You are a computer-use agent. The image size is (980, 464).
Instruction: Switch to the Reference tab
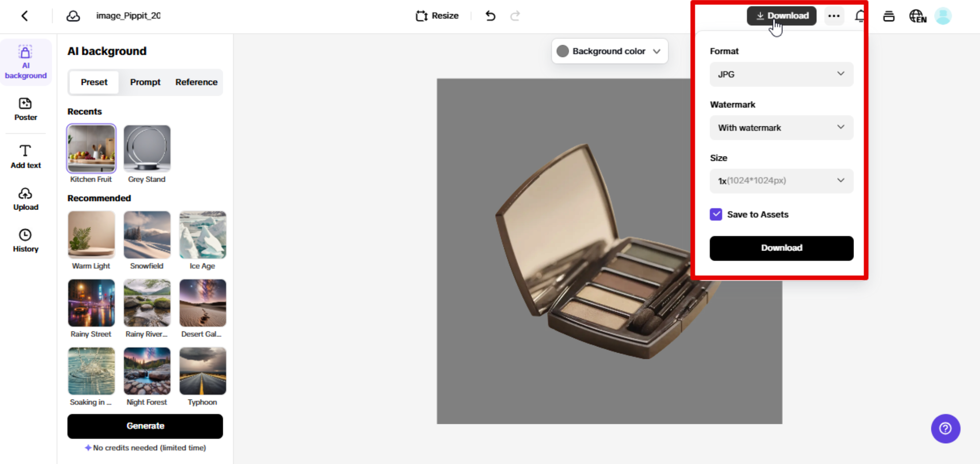coord(196,82)
